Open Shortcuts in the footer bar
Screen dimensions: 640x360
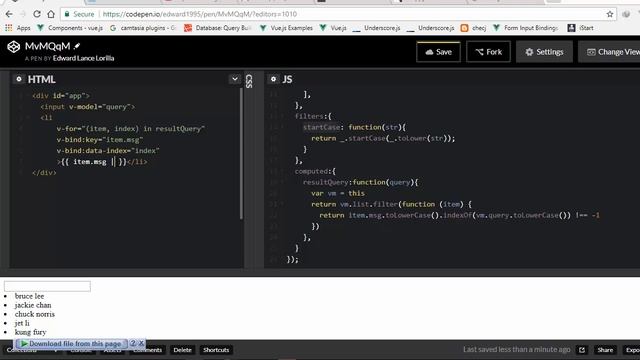[216, 350]
